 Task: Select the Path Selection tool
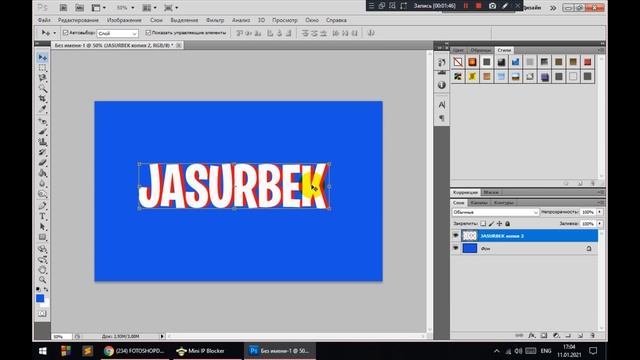pos(42,227)
